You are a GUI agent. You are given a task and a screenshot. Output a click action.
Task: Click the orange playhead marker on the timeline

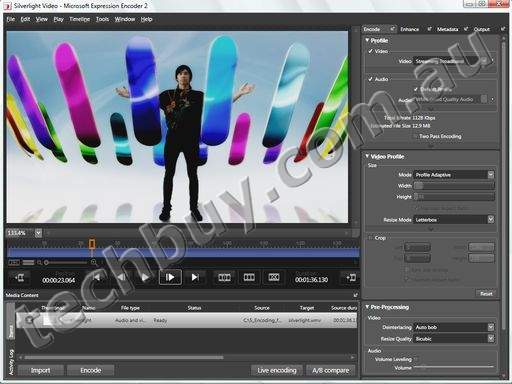tap(92, 244)
